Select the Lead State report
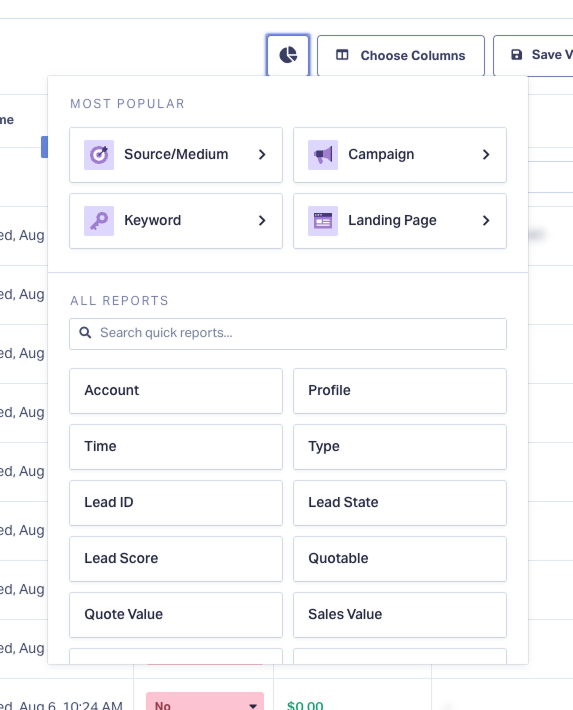Image resolution: width=573 pixels, height=710 pixels. click(400, 503)
